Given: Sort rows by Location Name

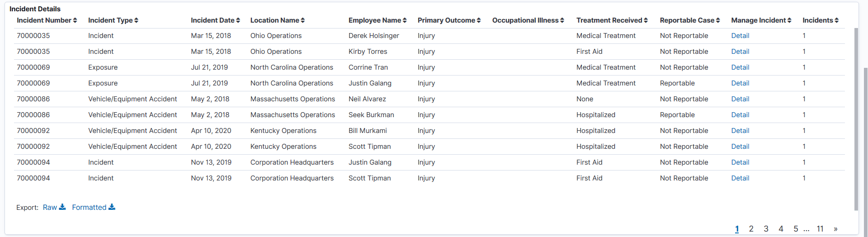Looking at the screenshot, I should [302, 20].
